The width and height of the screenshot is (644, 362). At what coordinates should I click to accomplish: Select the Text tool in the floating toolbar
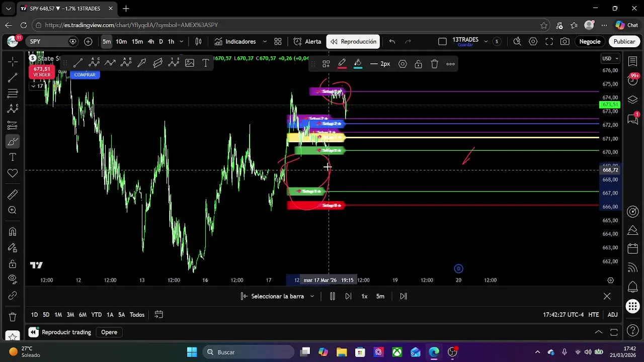pyautogui.click(x=206, y=63)
